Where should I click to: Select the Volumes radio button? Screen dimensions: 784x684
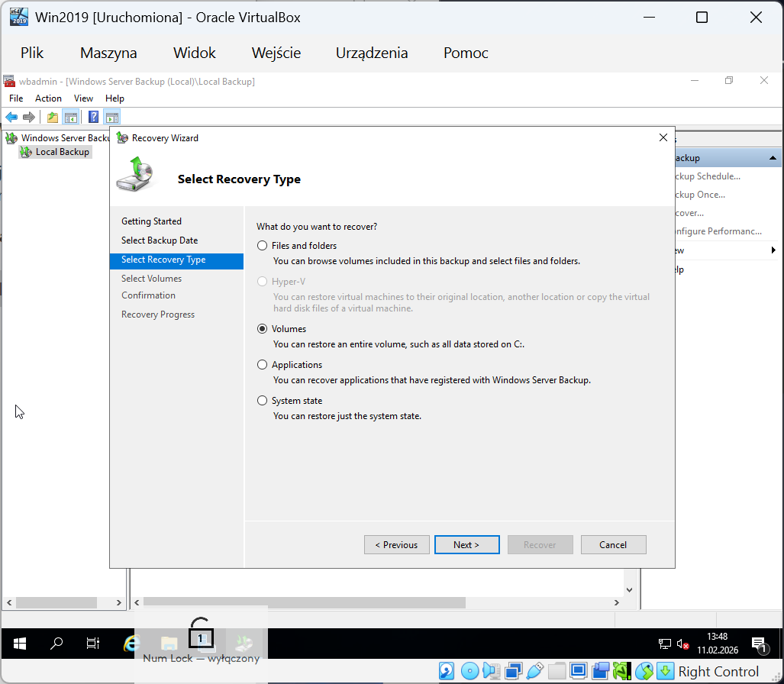tap(263, 329)
